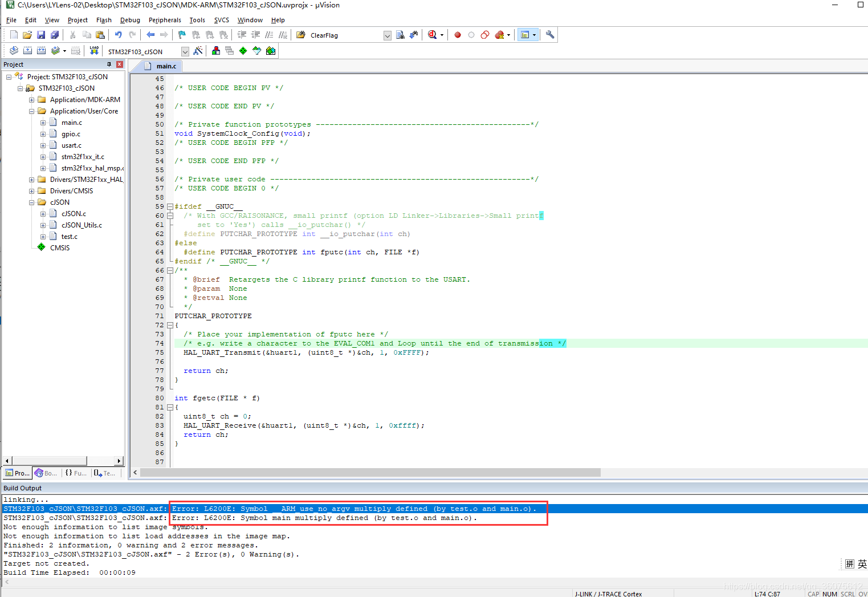Screen dimensions: 868x597
Task: Open the Manage Run-Time Environment
Action: [x=243, y=51]
